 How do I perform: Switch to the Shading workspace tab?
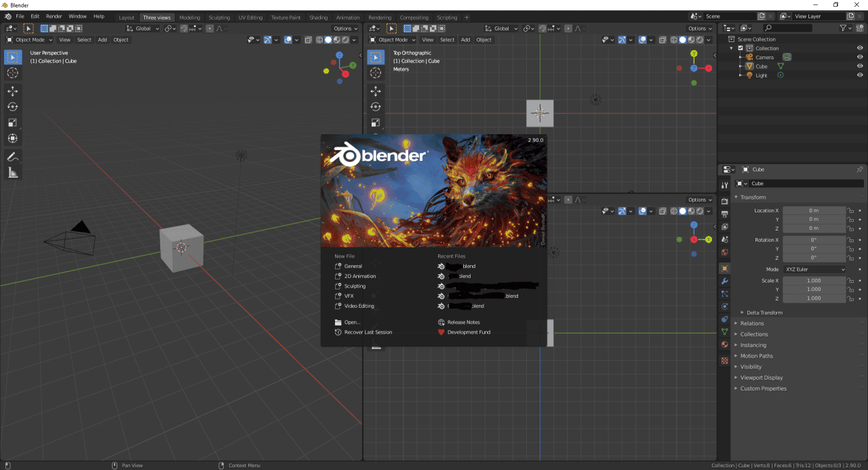click(318, 16)
